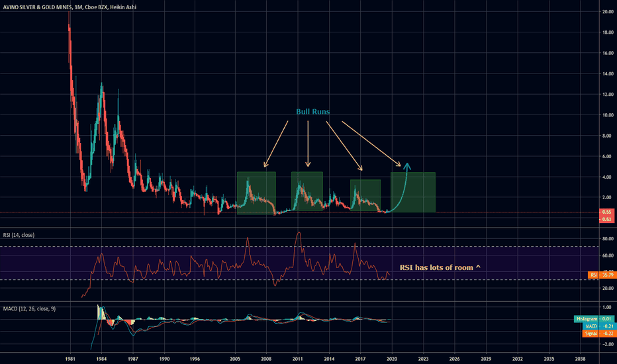Click the Histogram 0.01 value tag
Viewport: 617px width, 364px height.
(594, 319)
